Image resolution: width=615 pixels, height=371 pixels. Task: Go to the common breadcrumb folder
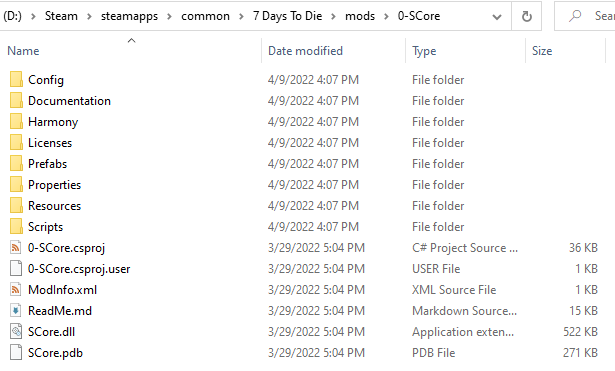tap(205, 16)
